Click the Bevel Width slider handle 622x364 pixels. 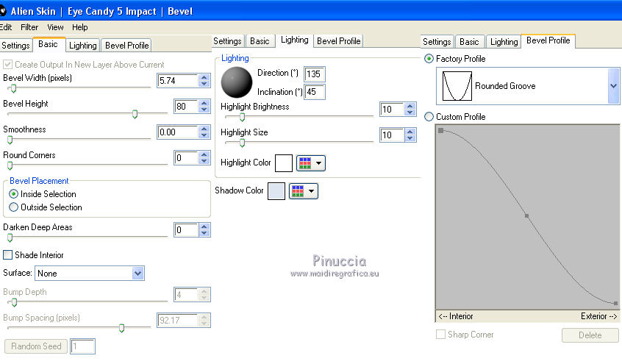(13, 88)
